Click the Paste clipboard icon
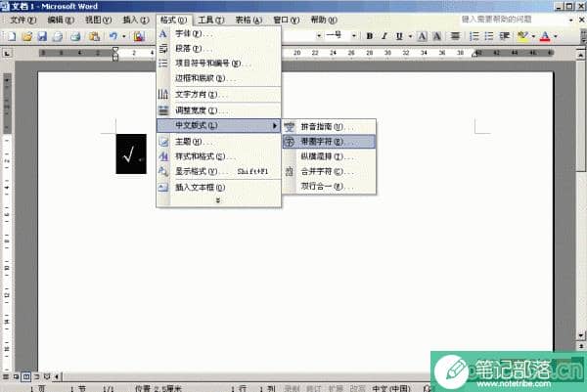Image resolution: width=587 pixels, height=392 pixels. tap(94, 36)
